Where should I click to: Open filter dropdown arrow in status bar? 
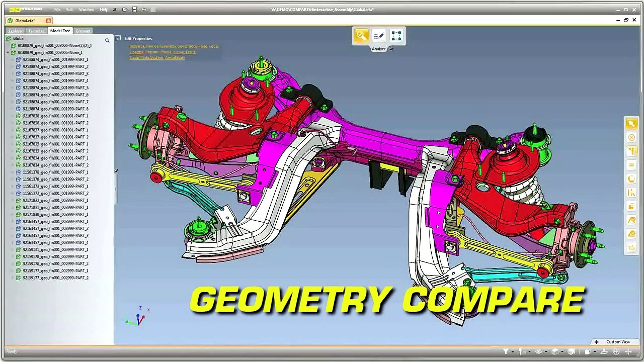click(x=513, y=351)
